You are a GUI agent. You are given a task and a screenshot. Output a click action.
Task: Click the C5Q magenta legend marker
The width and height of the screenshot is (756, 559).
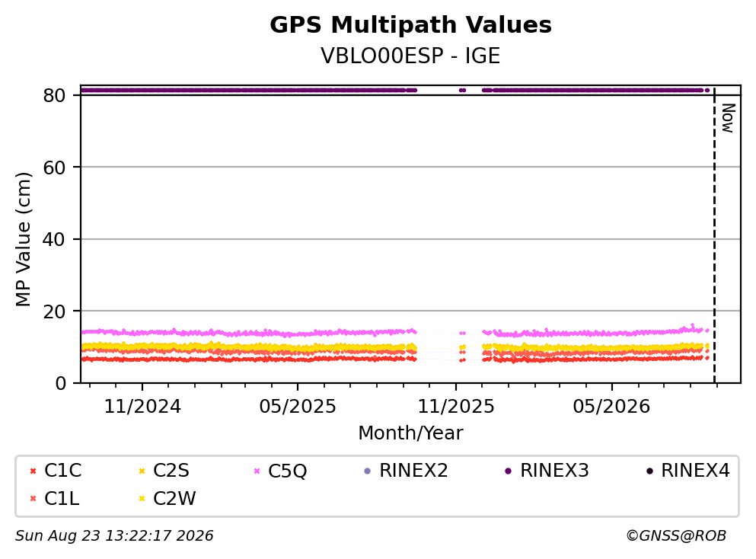pos(257,471)
